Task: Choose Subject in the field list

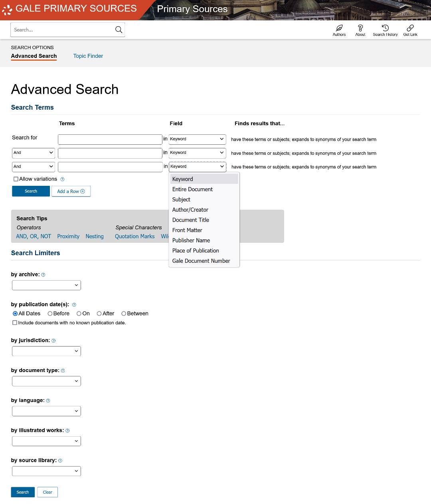Action: point(204,199)
